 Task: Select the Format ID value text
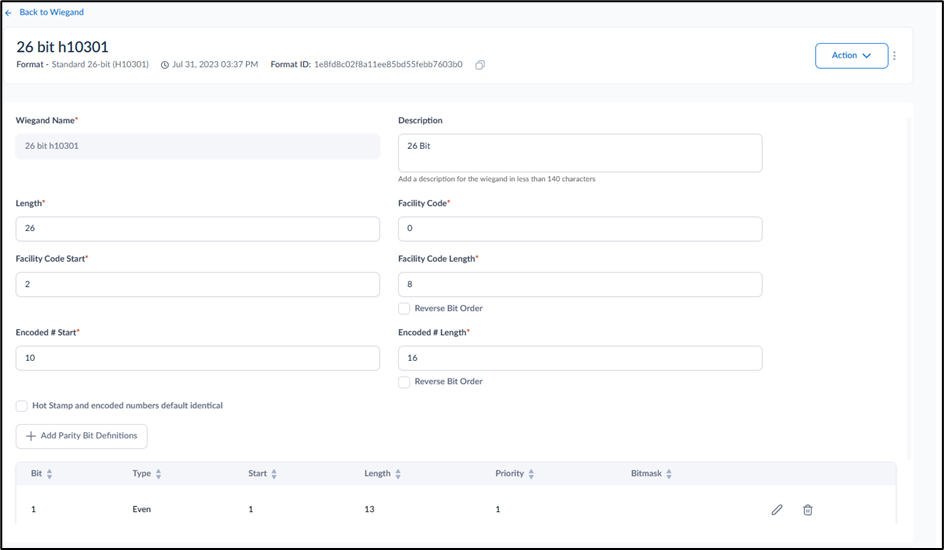pyautogui.click(x=388, y=64)
